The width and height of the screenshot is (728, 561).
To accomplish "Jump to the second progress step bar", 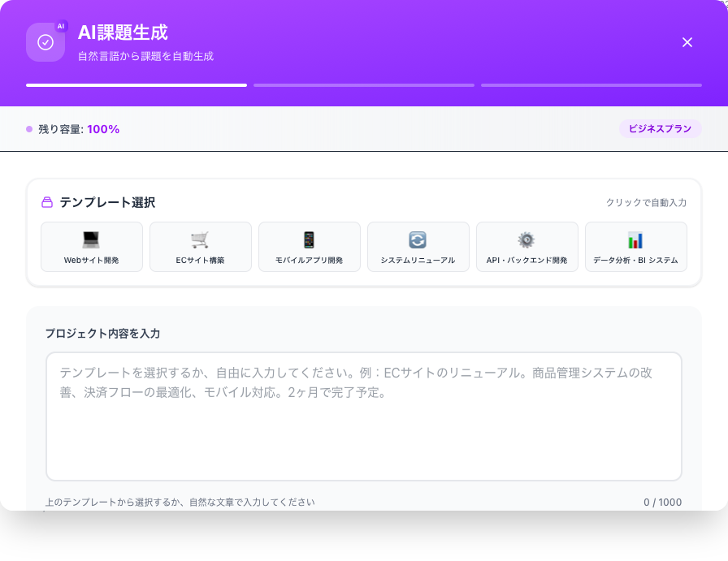I will click(x=364, y=84).
